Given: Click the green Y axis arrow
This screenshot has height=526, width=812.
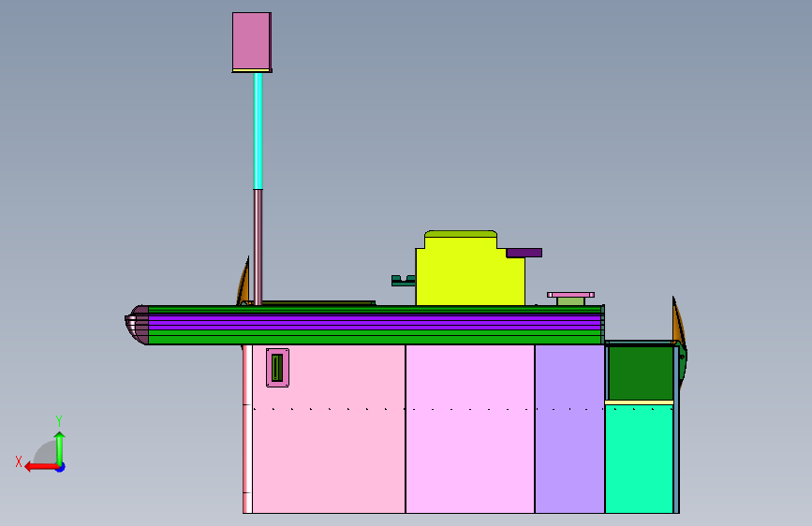Looking at the screenshot, I should (x=60, y=448).
